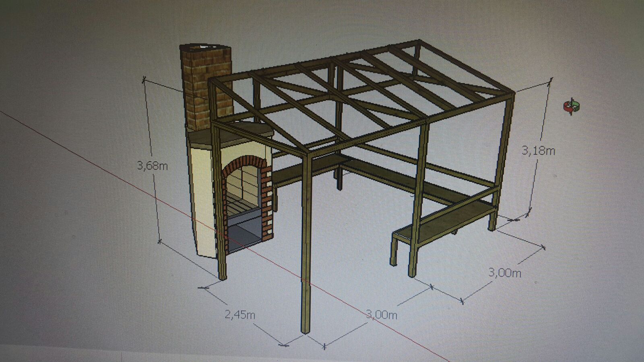Select the 3,00m label at bottom center
The height and width of the screenshot is (362, 644).
[382, 314]
